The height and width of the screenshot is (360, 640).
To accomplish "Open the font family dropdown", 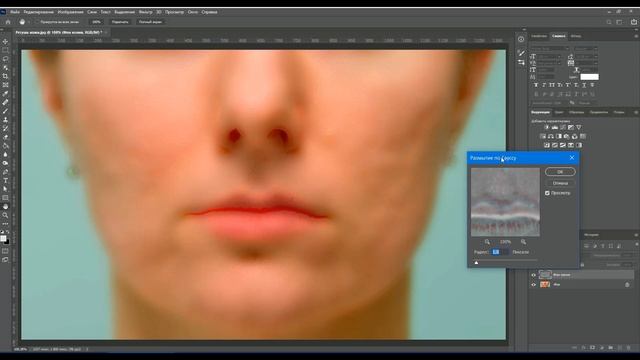I will tap(550, 49).
